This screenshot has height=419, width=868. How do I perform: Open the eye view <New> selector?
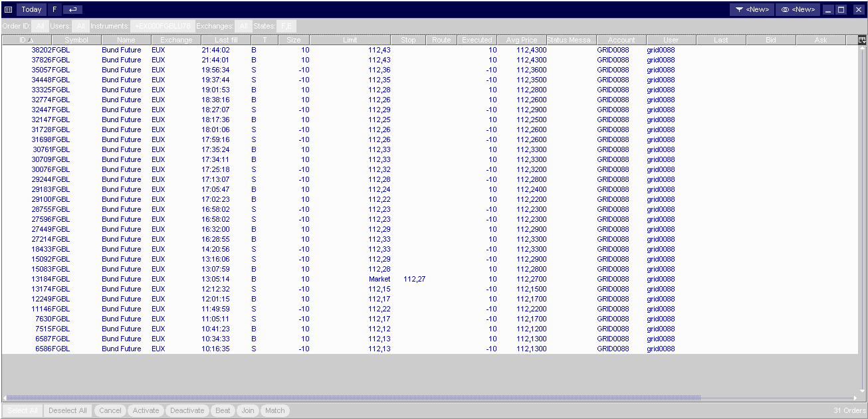[798, 9]
